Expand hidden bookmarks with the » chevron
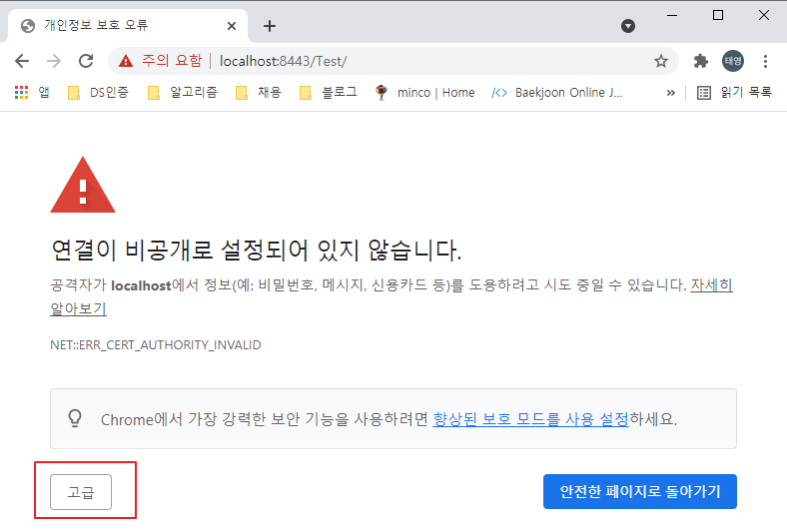 670,92
